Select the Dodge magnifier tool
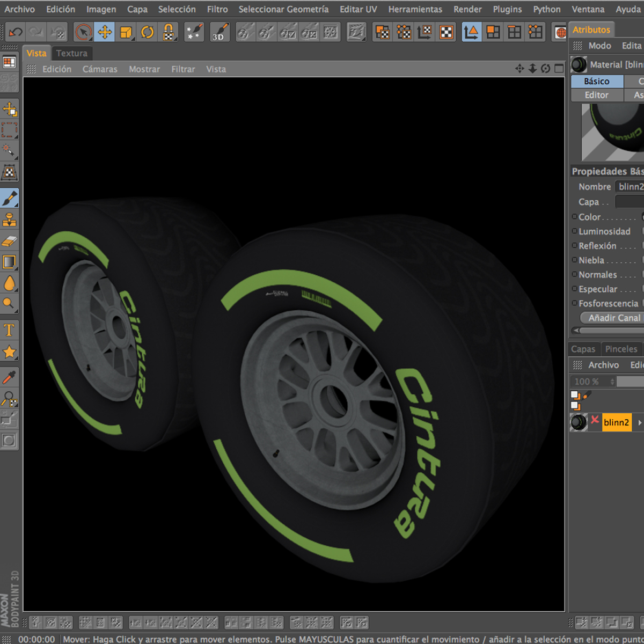The height and width of the screenshot is (644, 644). point(10,304)
